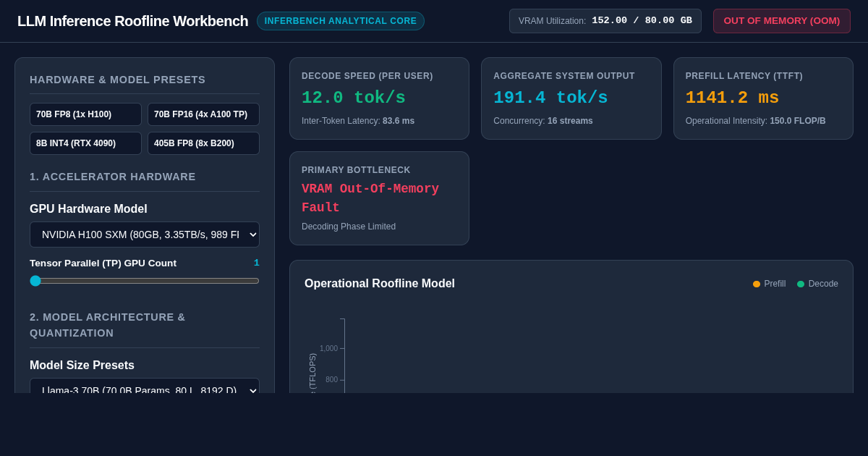Click the Operational Intensity 150.0 FLOP/B text

pos(756,121)
